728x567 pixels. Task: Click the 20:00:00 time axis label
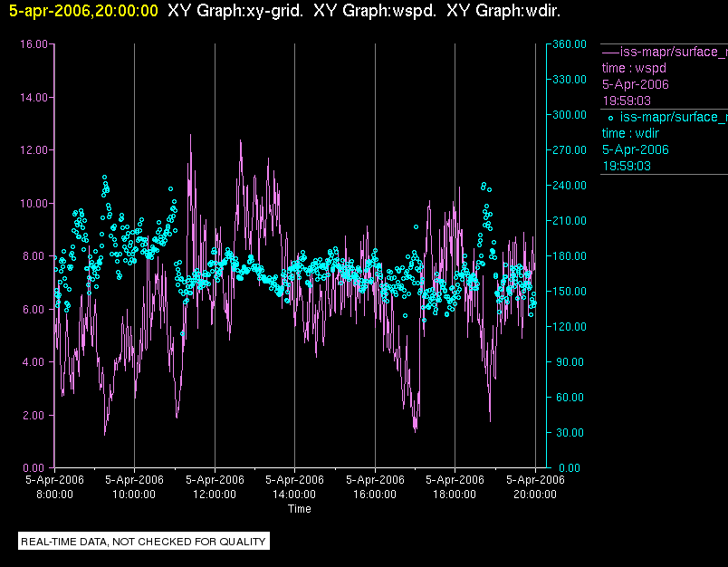[535, 495]
